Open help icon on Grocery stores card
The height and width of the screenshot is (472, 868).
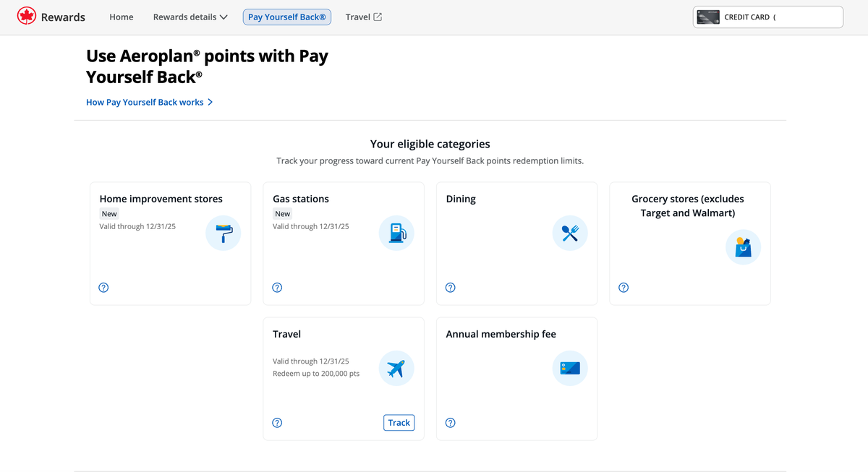(x=624, y=288)
